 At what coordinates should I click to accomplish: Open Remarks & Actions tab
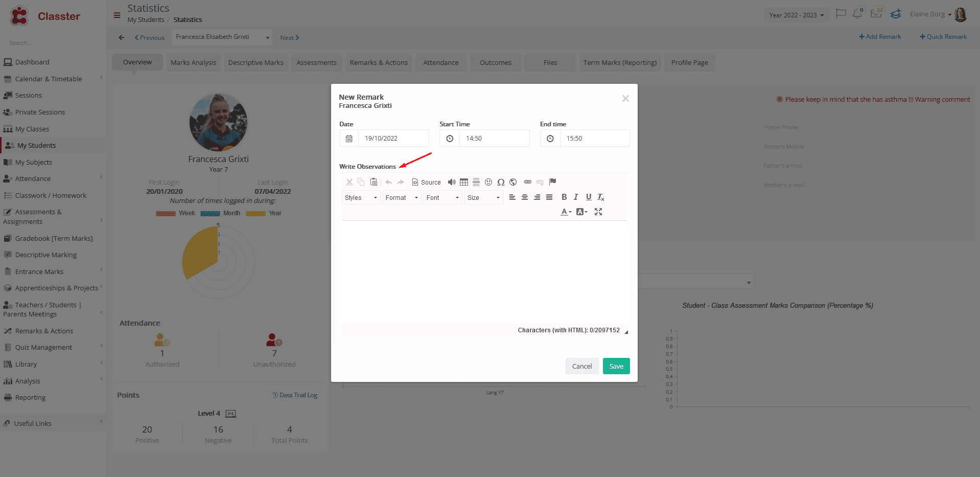click(x=379, y=63)
